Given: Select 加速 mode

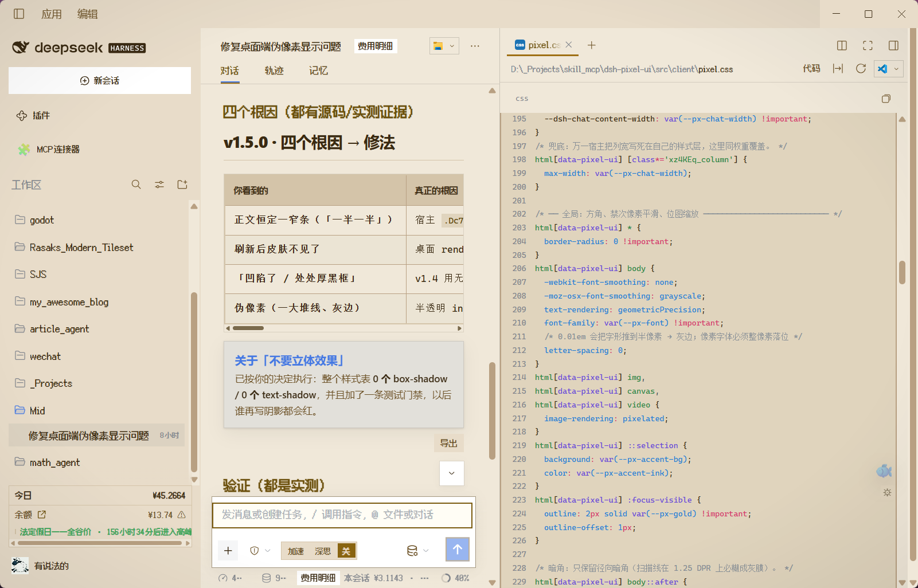Looking at the screenshot, I should click(296, 551).
